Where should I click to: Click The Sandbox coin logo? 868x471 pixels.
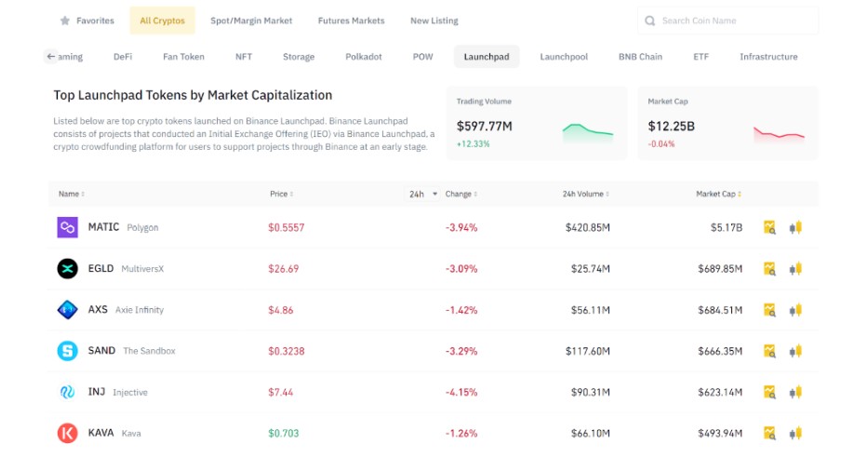click(68, 351)
